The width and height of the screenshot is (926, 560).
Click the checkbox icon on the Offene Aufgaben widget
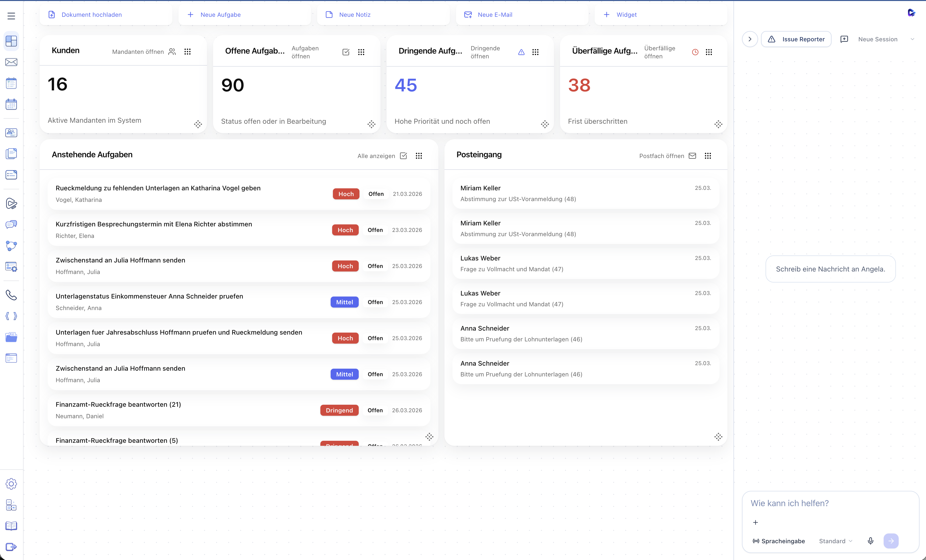tap(346, 52)
